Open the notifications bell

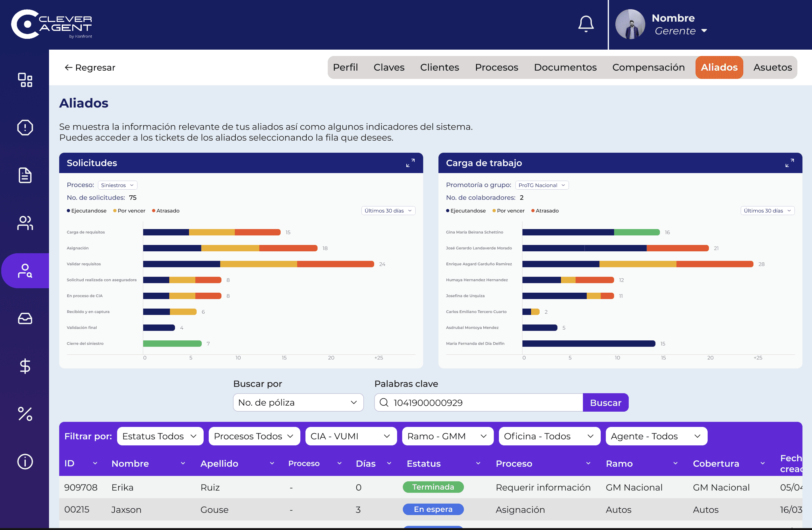coord(586,24)
